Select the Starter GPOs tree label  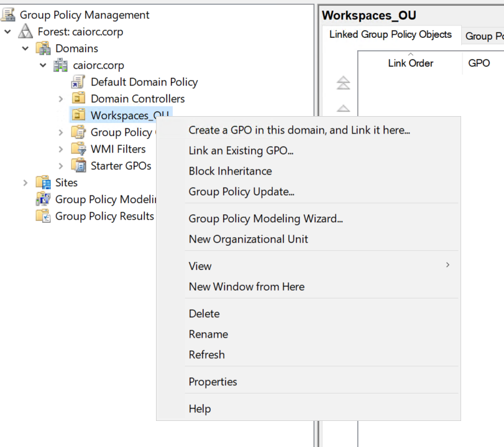pyautogui.click(x=121, y=166)
